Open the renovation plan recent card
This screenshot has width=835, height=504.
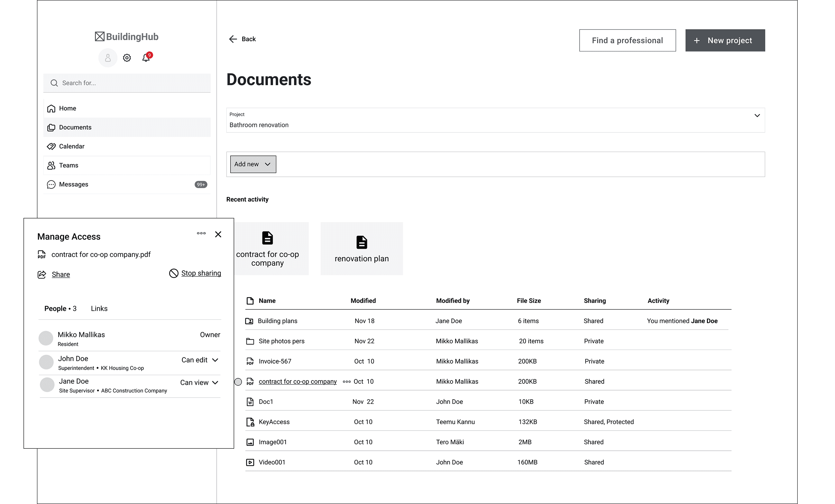tap(362, 248)
